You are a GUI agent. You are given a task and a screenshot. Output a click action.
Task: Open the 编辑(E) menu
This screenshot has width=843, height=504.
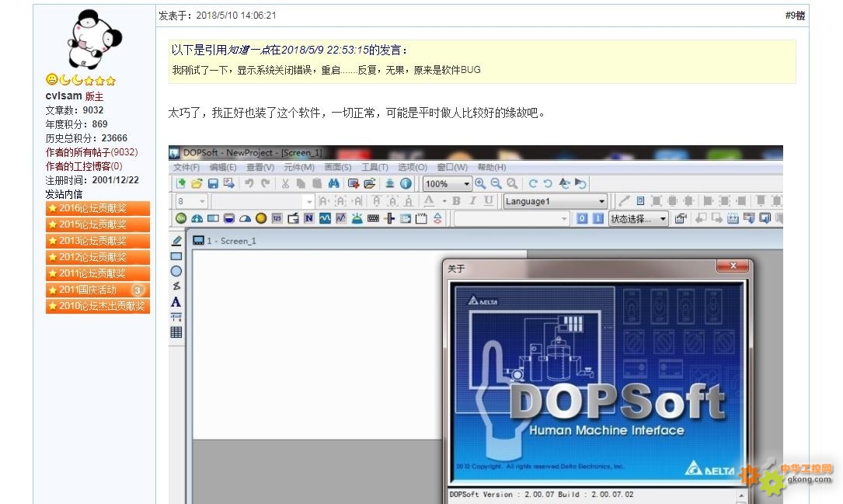click(x=223, y=167)
